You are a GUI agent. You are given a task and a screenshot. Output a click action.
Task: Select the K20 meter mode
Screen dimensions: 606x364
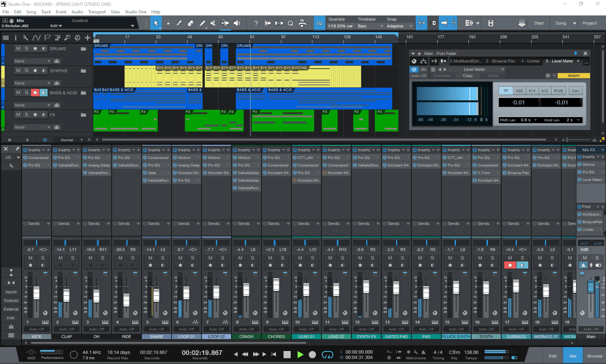(520, 91)
